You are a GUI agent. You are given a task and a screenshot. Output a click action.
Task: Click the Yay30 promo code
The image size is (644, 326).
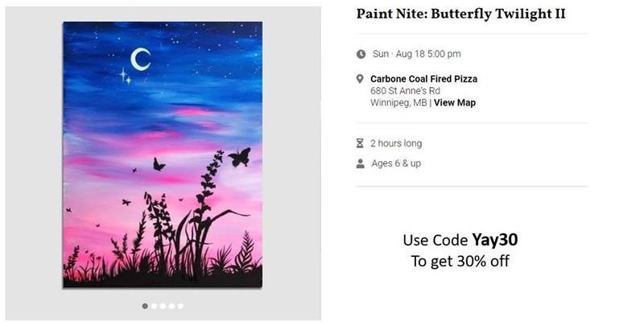[x=494, y=240]
